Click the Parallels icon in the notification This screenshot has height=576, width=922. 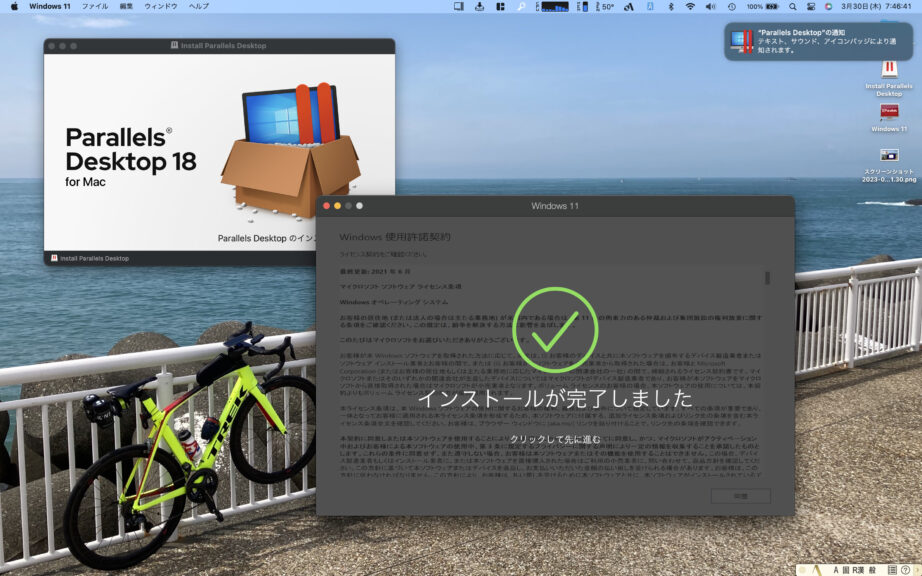point(741,41)
